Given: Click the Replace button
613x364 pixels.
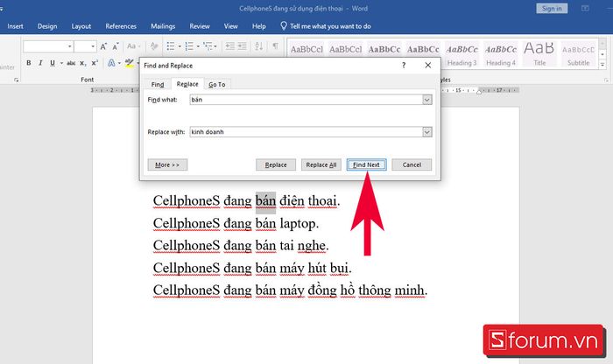Looking at the screenshot, I should pos(276,164).
